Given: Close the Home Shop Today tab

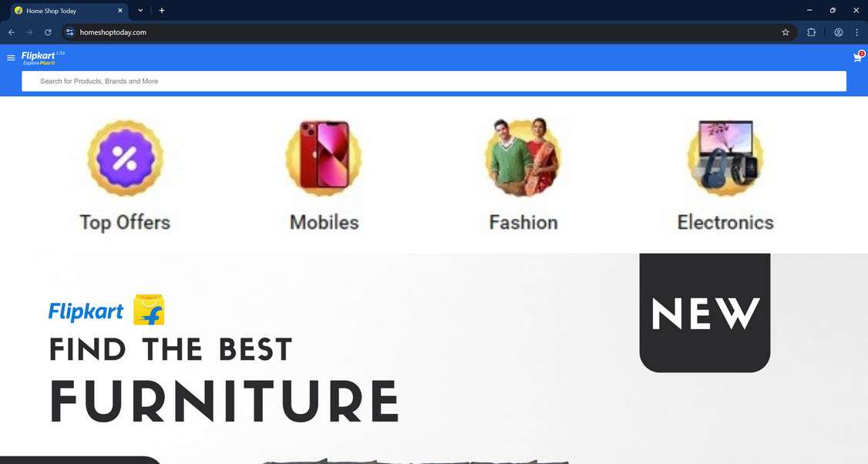Looking at the screenshot, I should pyautogui.click(x=120, y=11).
